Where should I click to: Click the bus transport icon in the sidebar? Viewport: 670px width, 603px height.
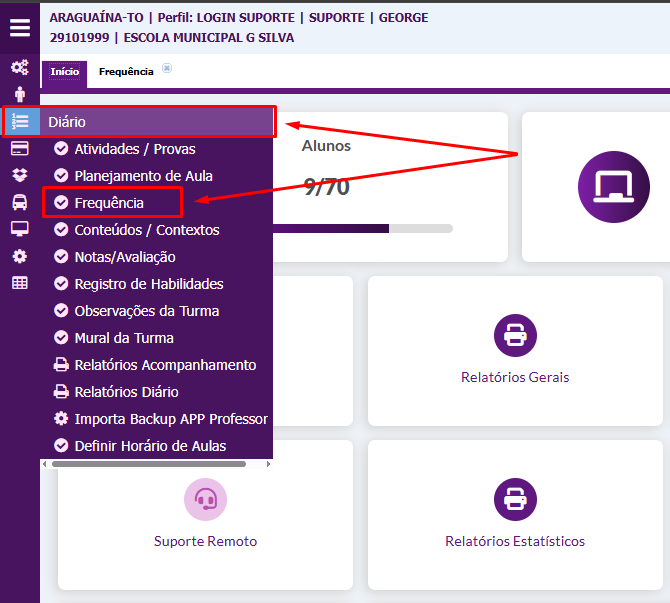(19, 201)
